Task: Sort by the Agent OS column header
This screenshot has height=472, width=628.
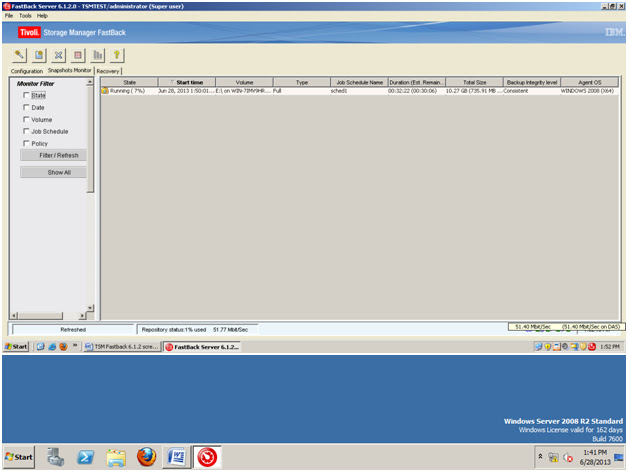Action: point(590,82)
